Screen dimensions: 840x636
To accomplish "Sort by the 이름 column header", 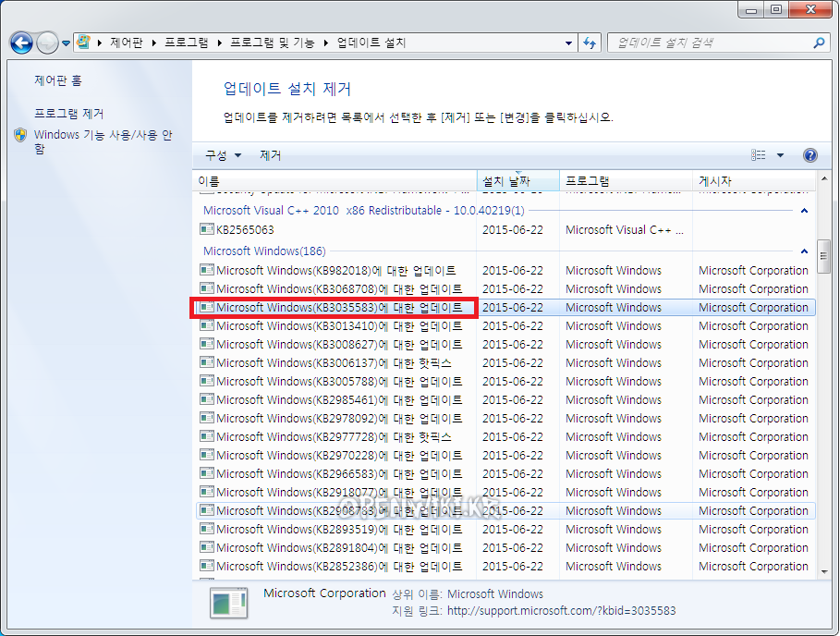I will (335, 181).
